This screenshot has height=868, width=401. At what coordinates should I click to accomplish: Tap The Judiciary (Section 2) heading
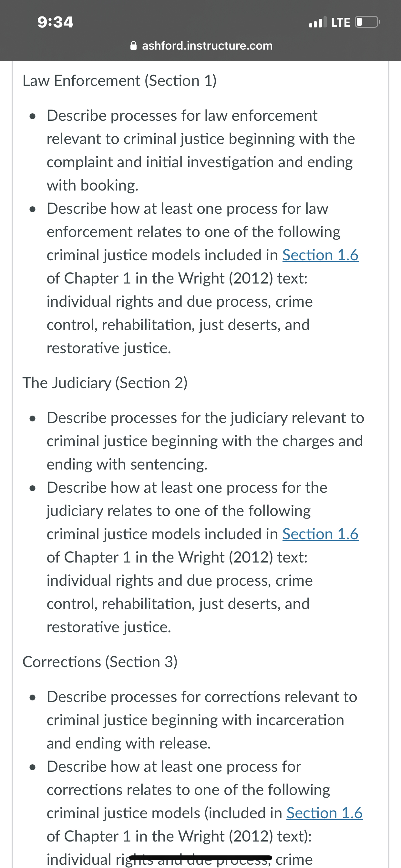(x=105, y=383)
